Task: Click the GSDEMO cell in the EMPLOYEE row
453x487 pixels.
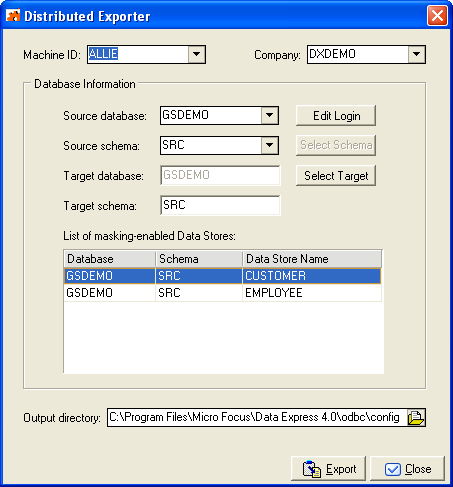Action: 110,293
